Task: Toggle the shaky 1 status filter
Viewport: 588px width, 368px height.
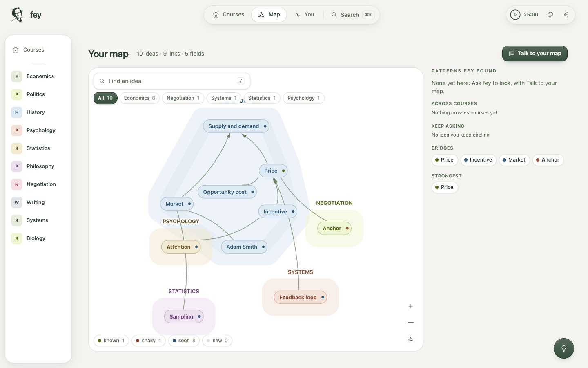Action: click(x=149, y=341)
